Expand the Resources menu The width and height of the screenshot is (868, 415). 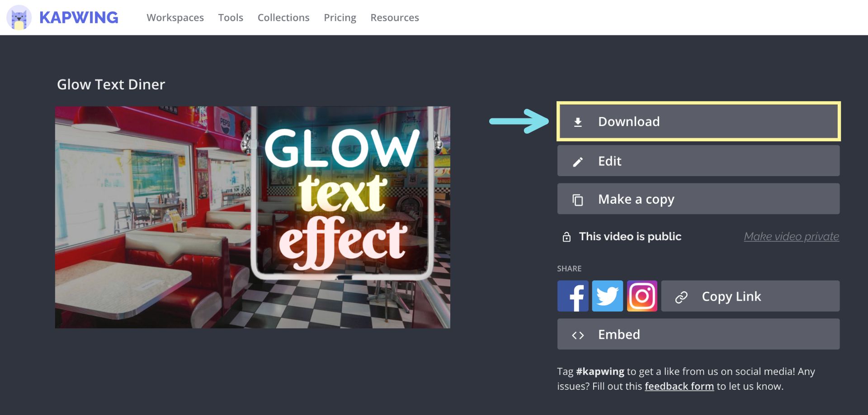pyautogui.click(x=395, y=18)
